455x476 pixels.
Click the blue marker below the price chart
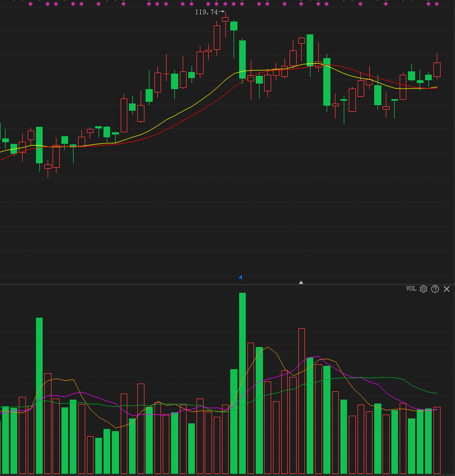coord(240,277)
